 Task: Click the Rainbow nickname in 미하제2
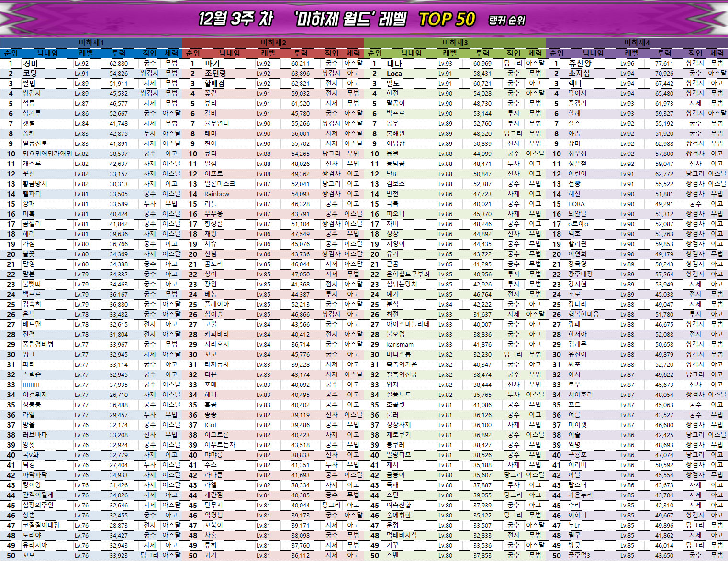click(x=217, y=194)
